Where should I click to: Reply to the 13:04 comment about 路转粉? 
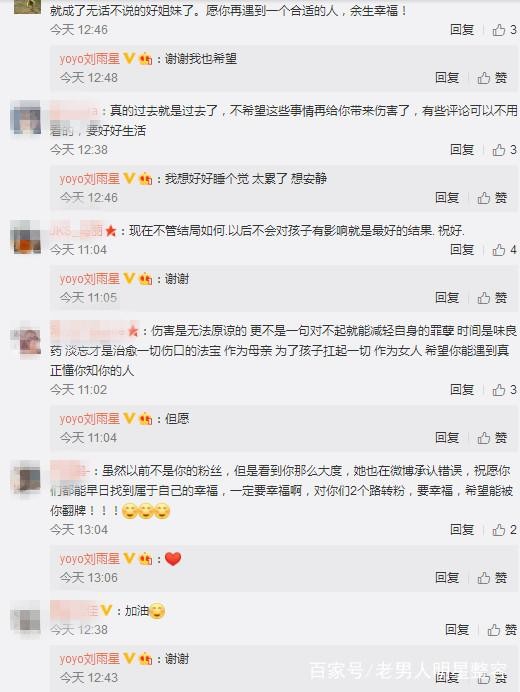462,529
